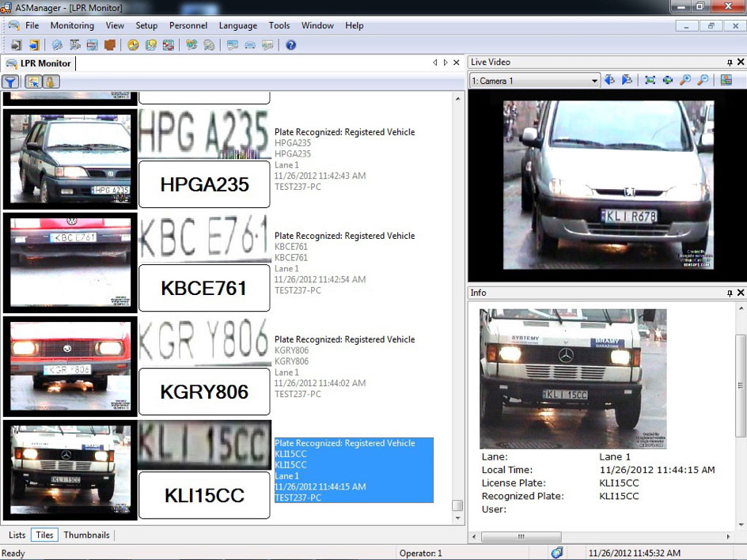Toggle the padlock lock button in LPR Monitor
747x560 pixels.
click(x=50, y=81)
